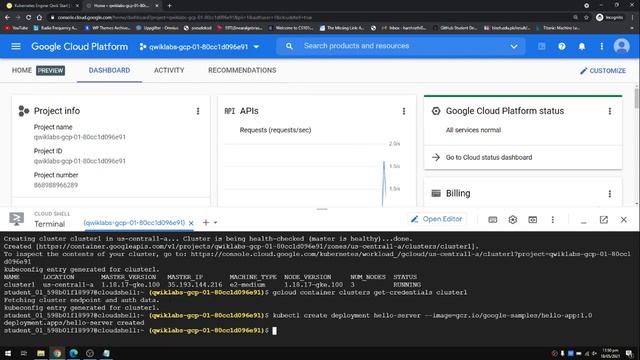Click the Cloud Shell resize handle

click(x=322, y=209)
